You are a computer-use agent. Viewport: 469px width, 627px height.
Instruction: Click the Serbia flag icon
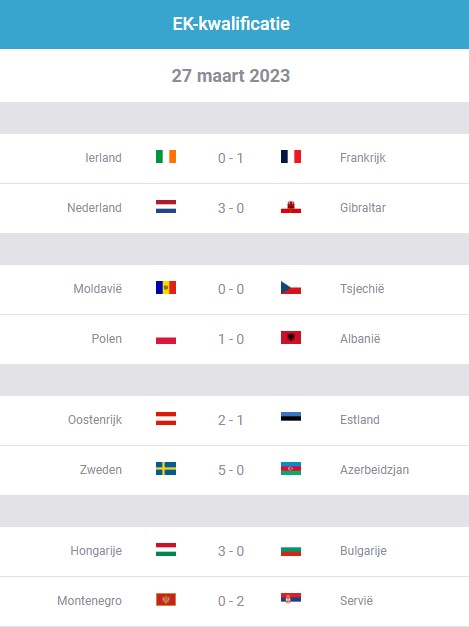(291, 599)
